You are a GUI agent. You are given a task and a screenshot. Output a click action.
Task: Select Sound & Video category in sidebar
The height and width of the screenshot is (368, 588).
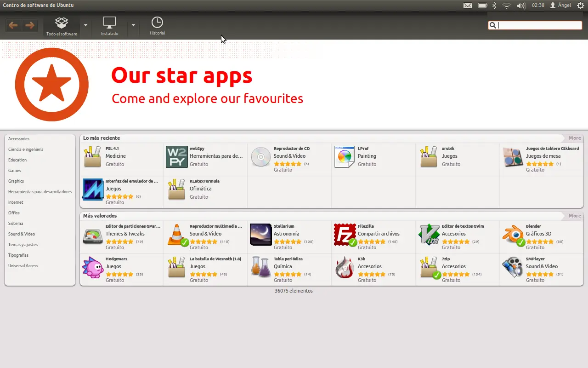tap(22, 234)
